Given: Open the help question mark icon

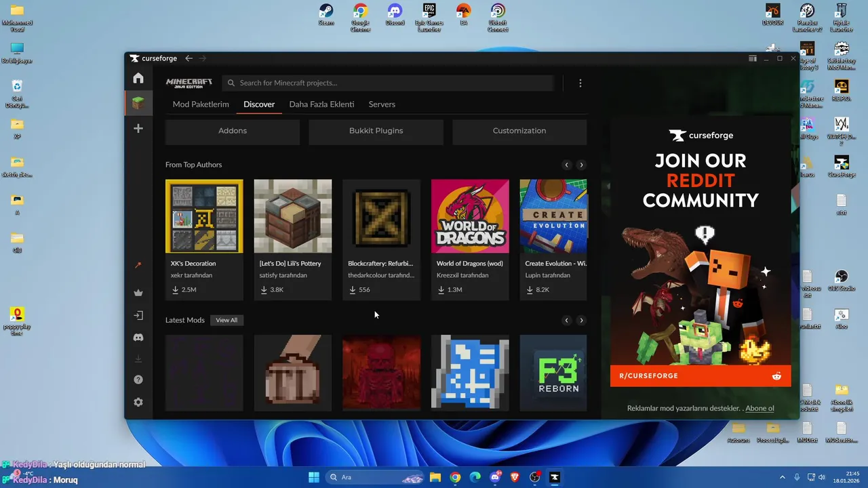Looking at the screenshot, I should coord(138,380).
